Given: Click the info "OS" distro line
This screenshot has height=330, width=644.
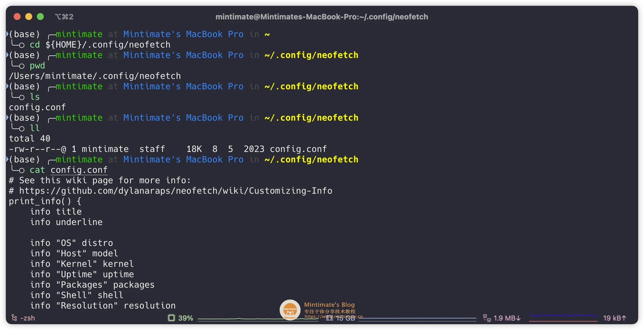Looking at the screenshot, I should [x=72, y=243].
